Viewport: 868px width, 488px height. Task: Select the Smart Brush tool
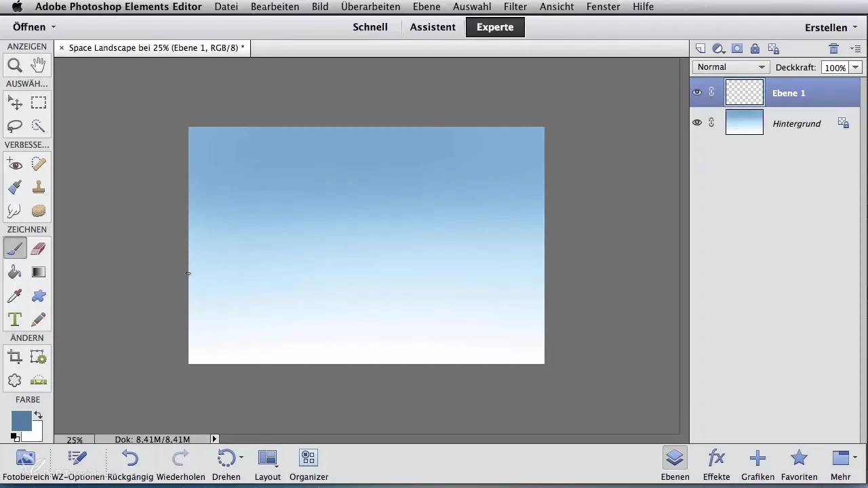tap(15, 187)
